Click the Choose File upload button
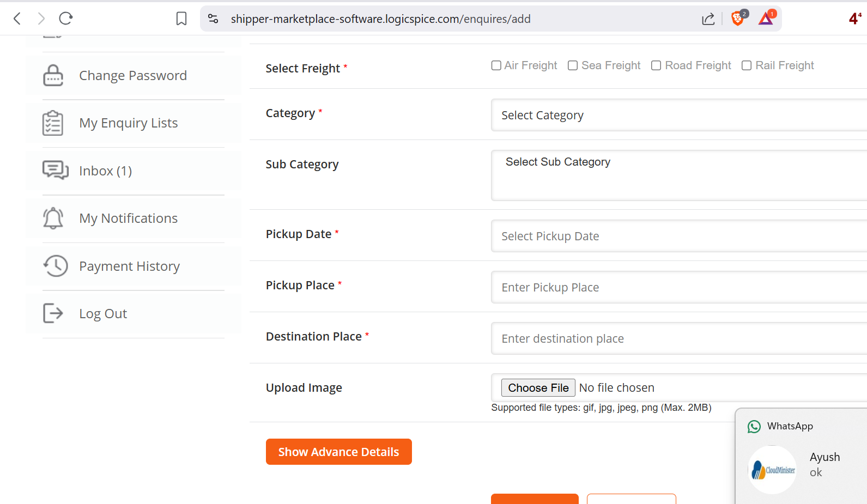 538,388
